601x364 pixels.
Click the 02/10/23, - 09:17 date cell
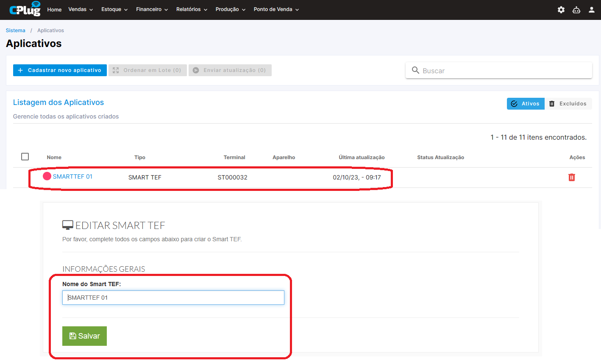click(x=357, y=177)
